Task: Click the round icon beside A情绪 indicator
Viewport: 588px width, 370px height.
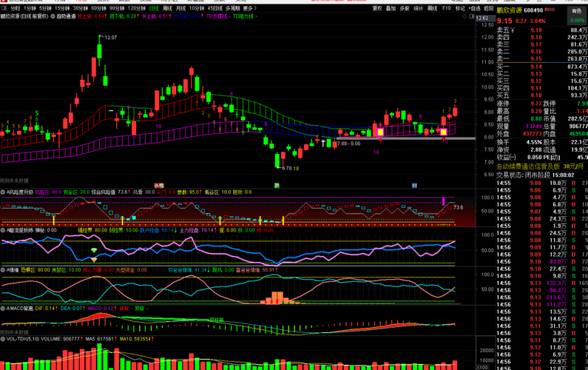Action: (x=3, y=270)
